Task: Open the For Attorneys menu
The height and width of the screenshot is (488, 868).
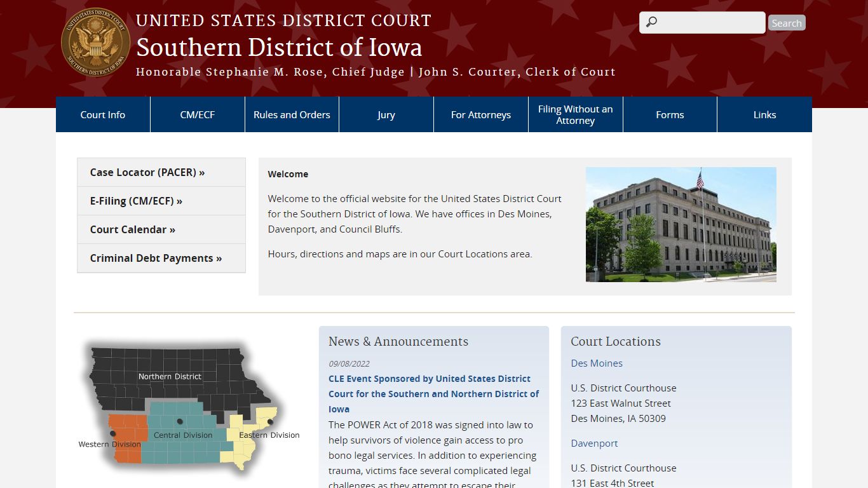Action: [481, 114]
